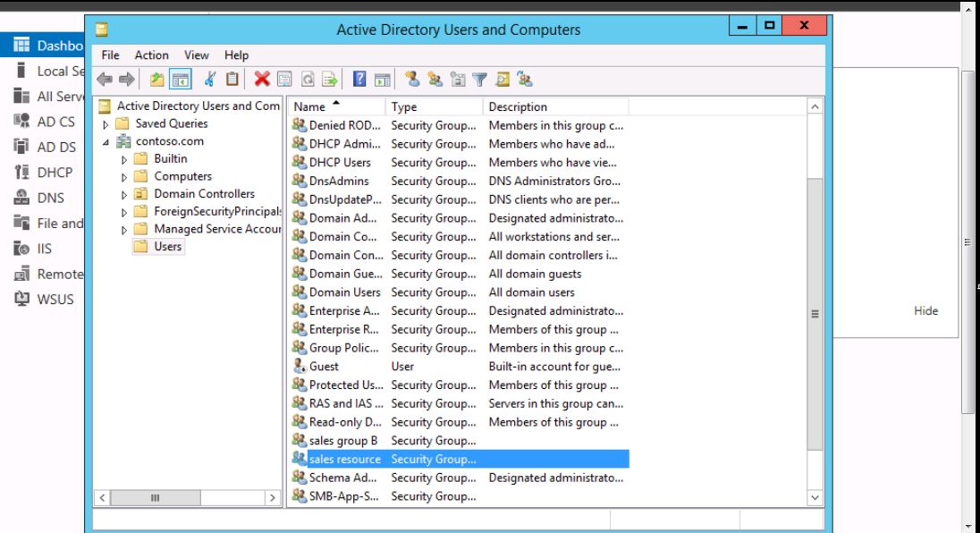Click the Filter funnel toolbar icon

click(x=479, y=80)
